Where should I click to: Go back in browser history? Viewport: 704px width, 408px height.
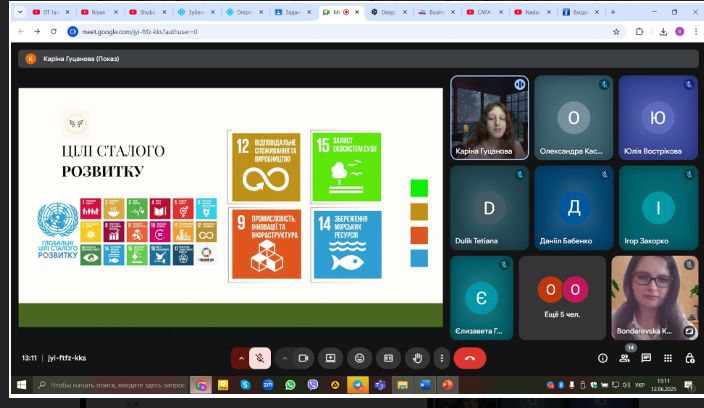pyautogui.click(x=21, y=31)
